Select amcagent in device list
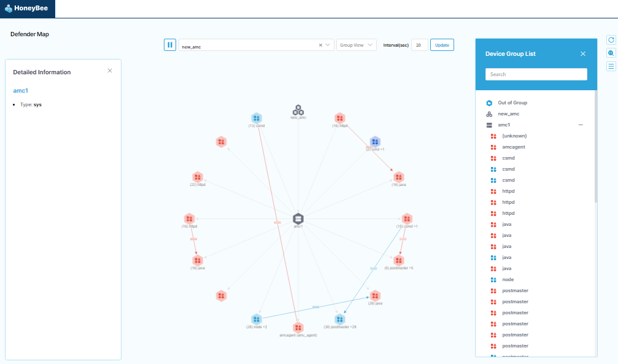Screen dimensions: 618x364 (514, 147)
